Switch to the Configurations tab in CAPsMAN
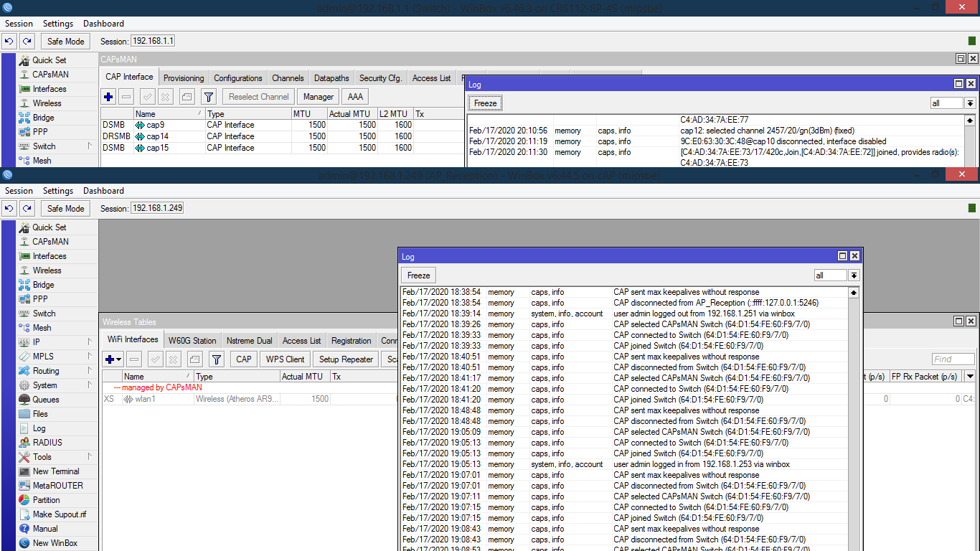980x551 pixels. [x=238, y=78]
